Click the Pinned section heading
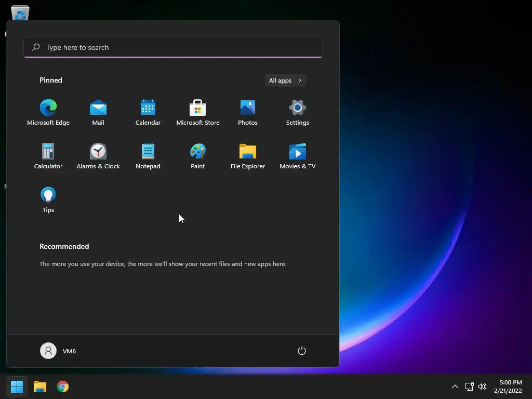The image size is (532, 399). pos(50,80)
